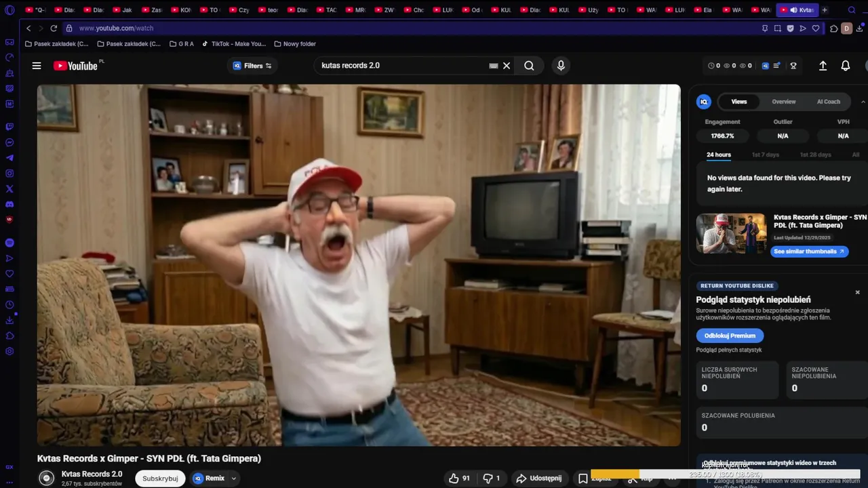Screen dimensions: 868x488
Task: Click the video player area
Action: click(359, 265)
